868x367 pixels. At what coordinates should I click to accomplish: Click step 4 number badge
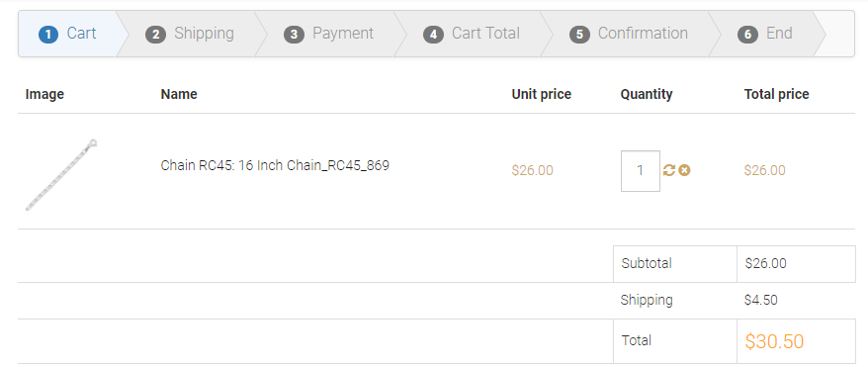click(433, 35)
